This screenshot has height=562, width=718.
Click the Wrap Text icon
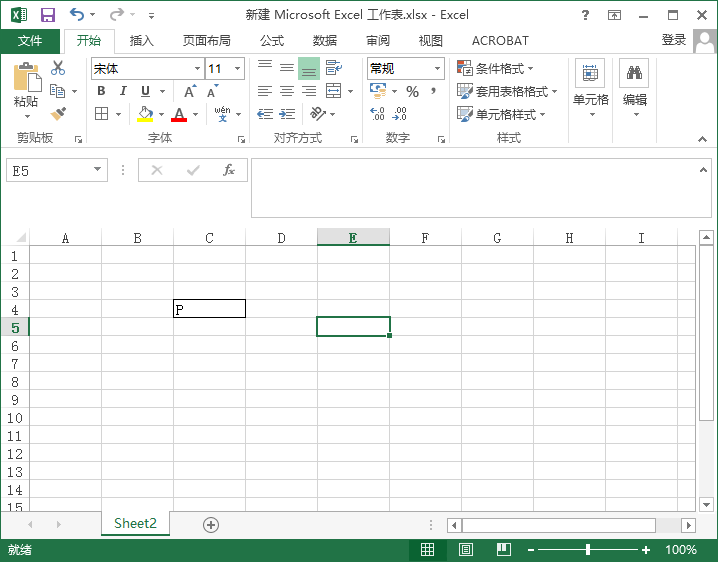[333, 68]
